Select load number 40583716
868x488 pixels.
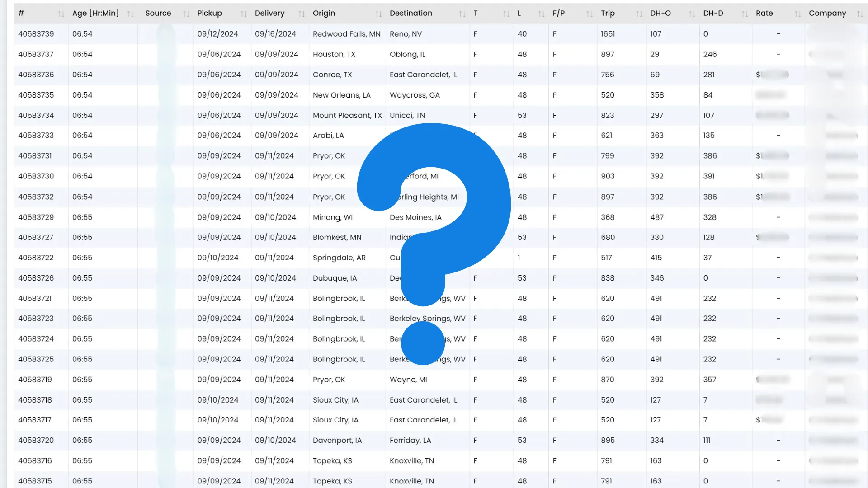tap(35, 460)
